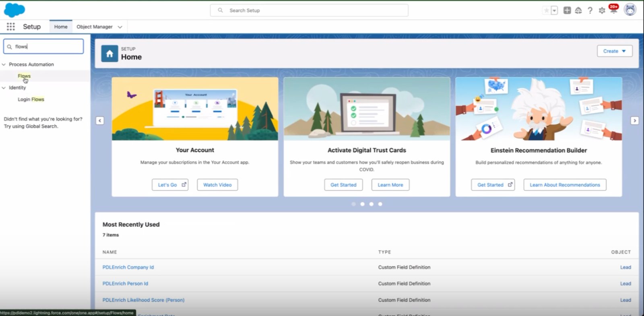Screen dimensions: 644x316
Task: Open the App Launcher dots grid
Action: tap(11, 27)
